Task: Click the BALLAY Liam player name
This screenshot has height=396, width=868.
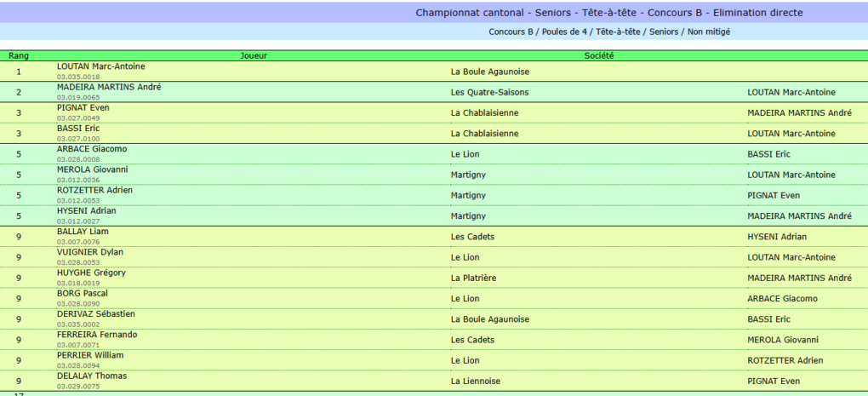Action: (x=83, y=232)
